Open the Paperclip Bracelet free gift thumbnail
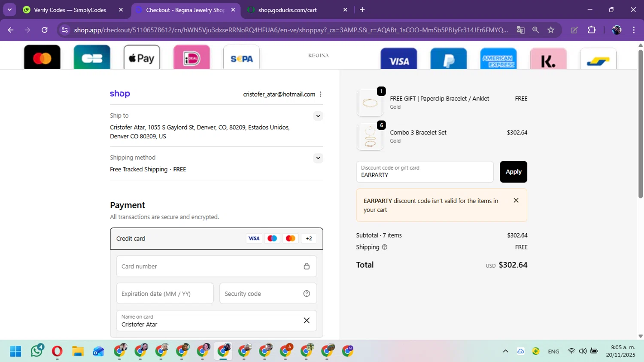This screenshot has height=362, width=644. click(370, 103)
